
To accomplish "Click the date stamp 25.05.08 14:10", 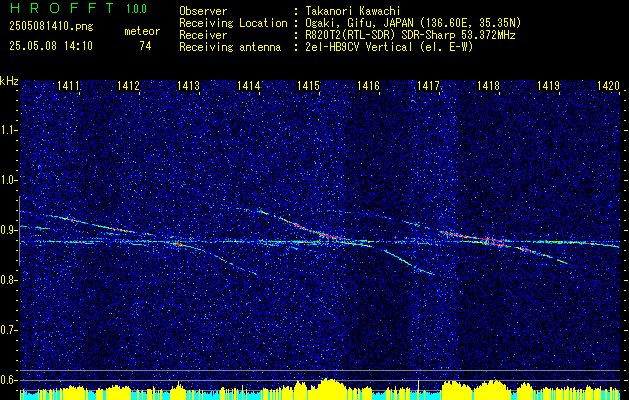I will [x=51, y=46].
